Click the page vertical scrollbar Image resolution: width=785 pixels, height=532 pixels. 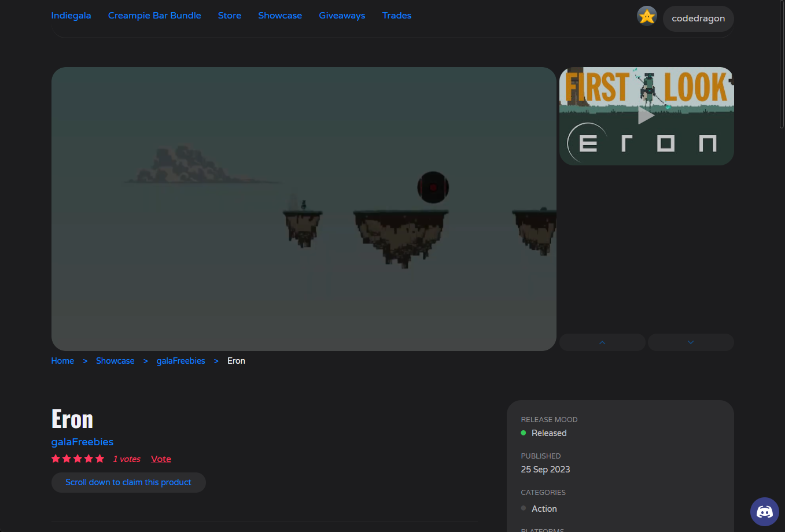(x=782, y=64)
